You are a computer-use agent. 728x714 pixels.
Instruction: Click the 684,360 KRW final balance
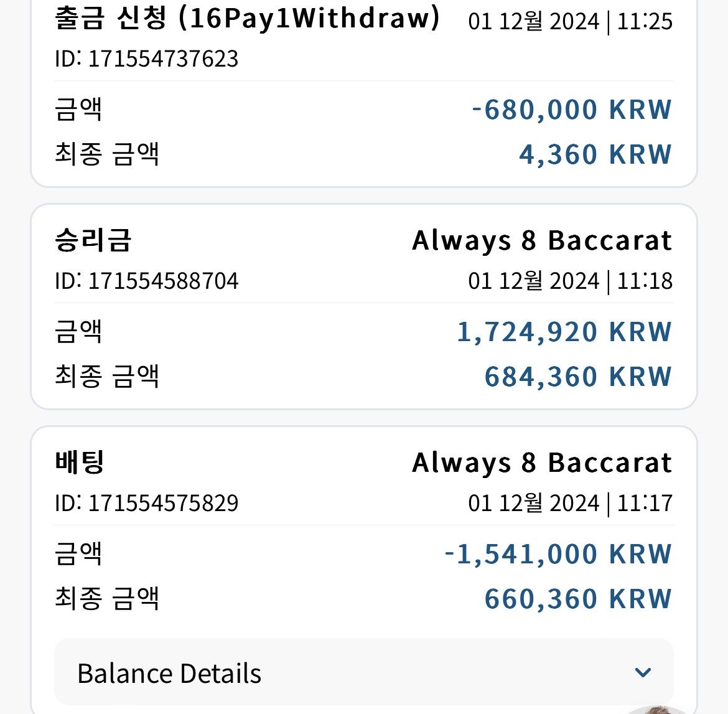[578, 376]
